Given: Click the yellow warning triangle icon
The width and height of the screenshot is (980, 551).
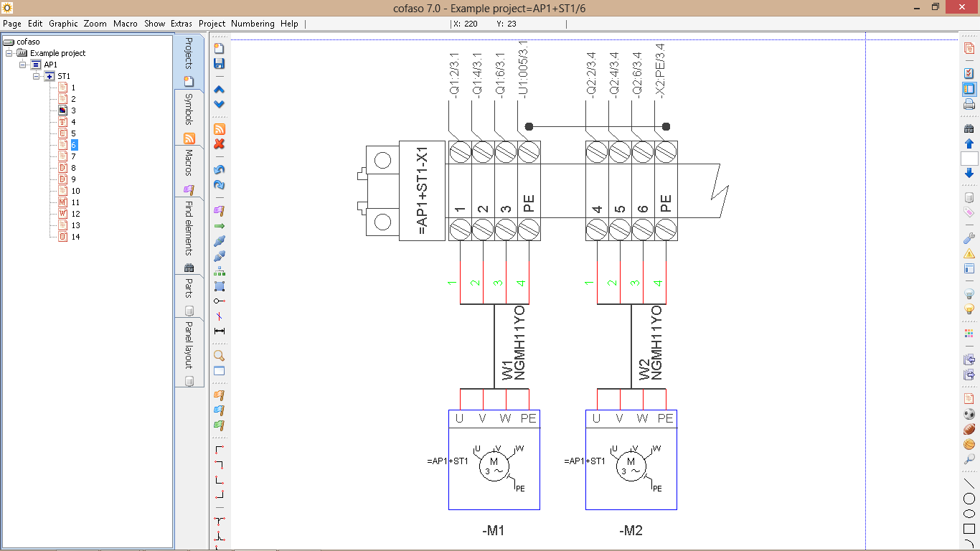Looking at the screenshot, I should click(x=969, y=253).
